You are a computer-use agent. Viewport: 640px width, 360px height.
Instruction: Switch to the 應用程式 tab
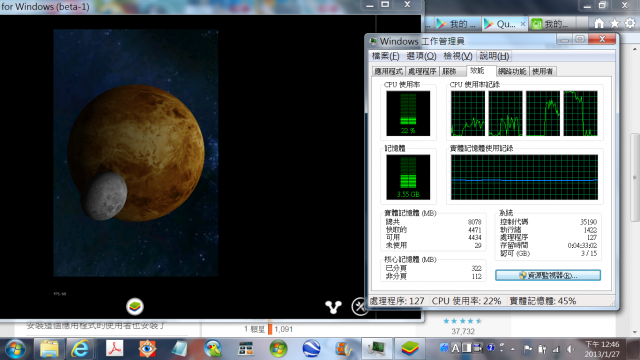tap(388, 71)
